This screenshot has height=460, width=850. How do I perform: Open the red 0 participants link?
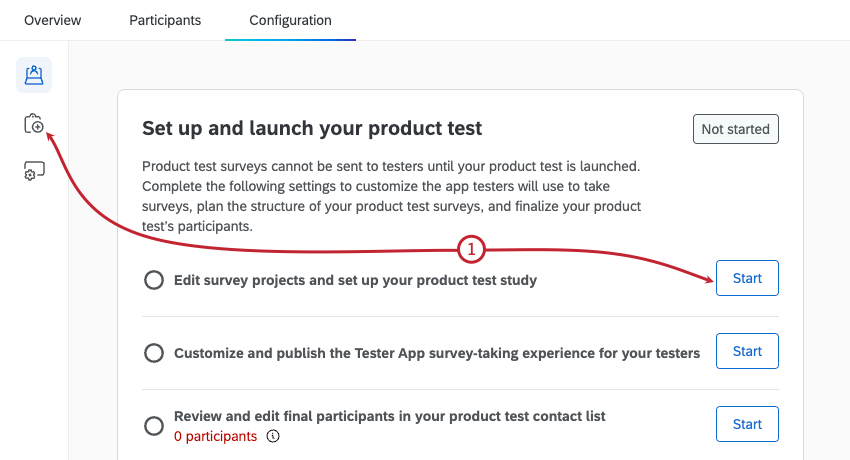click(215, 436)
